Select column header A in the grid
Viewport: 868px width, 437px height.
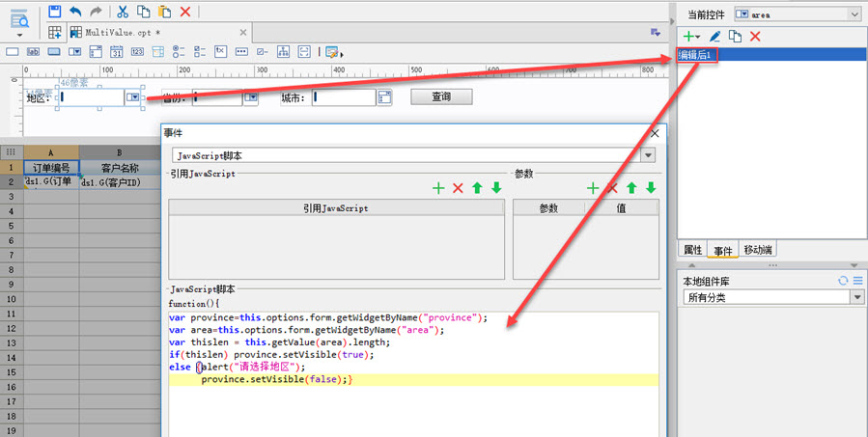51,152
